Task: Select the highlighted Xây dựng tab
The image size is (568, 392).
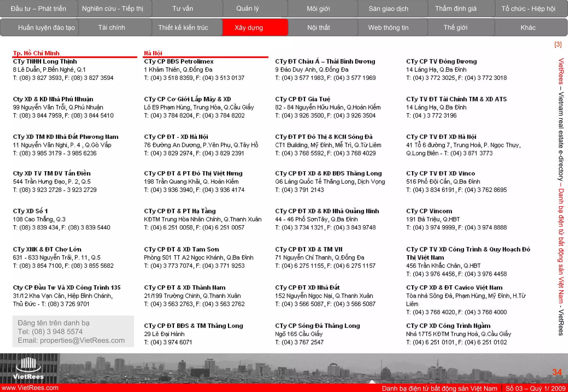Action: coord(249,27)
